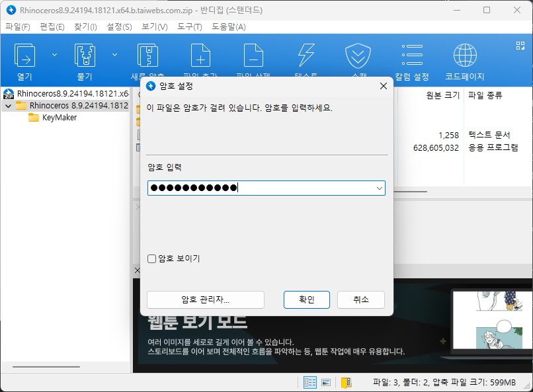Click the delete file toolbar icon

253,55
